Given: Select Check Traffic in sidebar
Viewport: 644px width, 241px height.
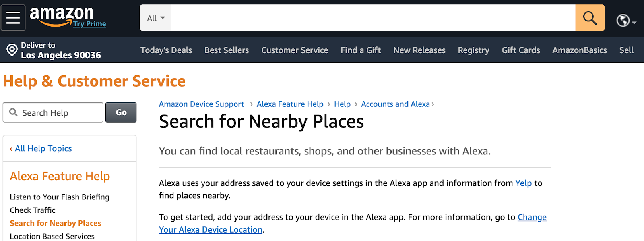Looking at the screenshot, I should (x=33, y=210).
